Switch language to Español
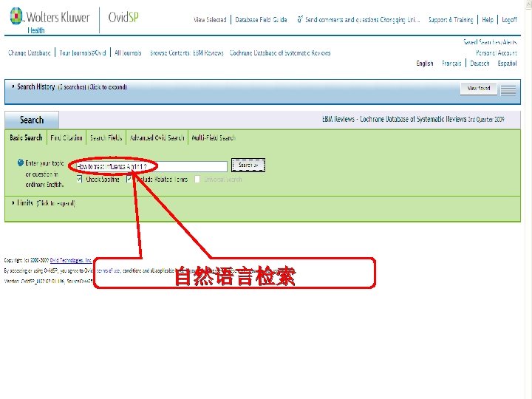 (x=507, y=64)
